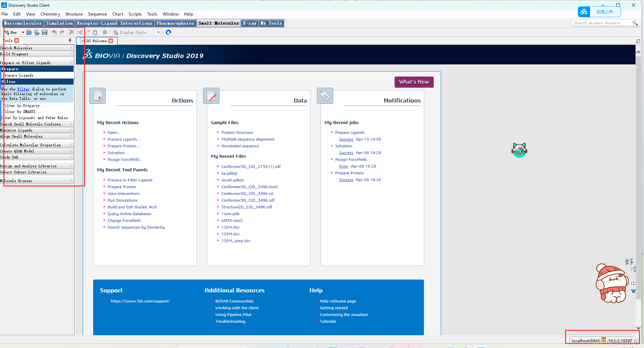Open the Display Style dropdown arrow
Screen dimensions: 644x348
pos(158,32)
